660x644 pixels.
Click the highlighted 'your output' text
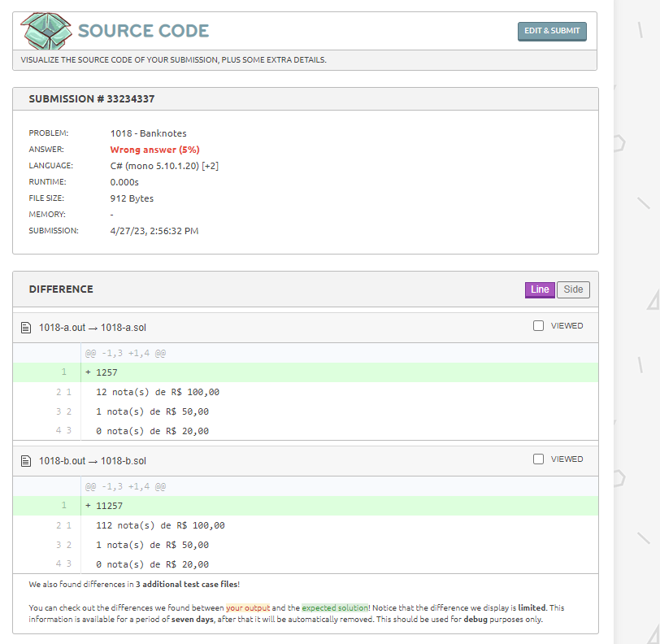click(248, 607)
